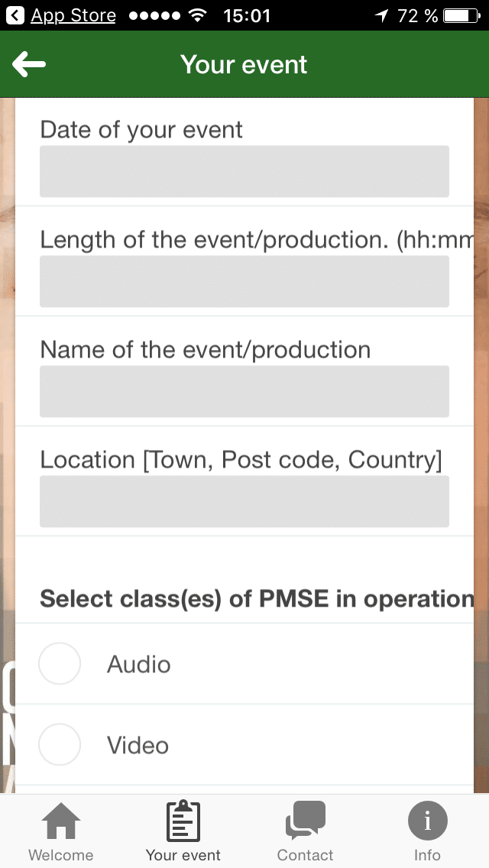Select the Video radio button

pos(60,744)
